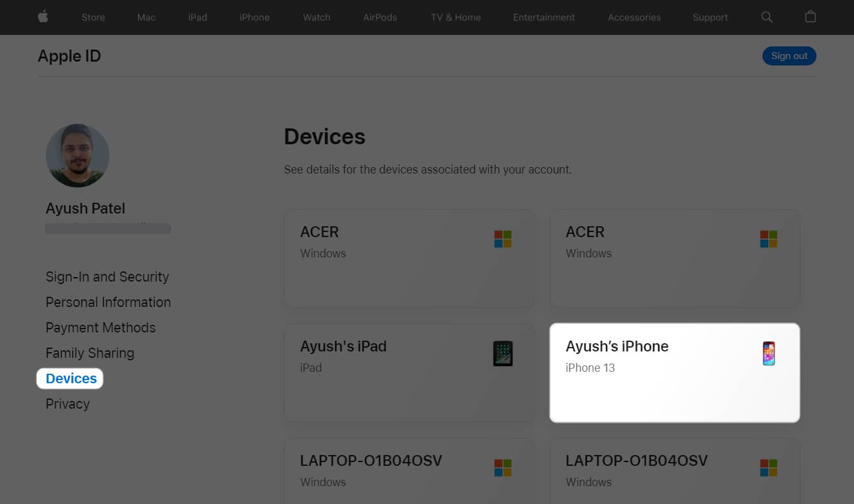This screenshot has width=854, height=504.
Task: Select Entertainment in the navigation bar
Action: pos(544,17)
